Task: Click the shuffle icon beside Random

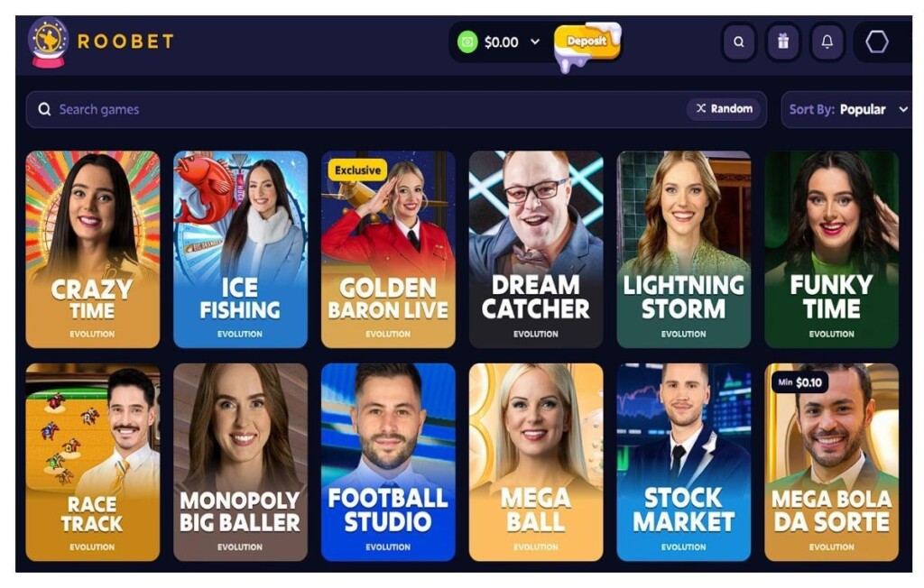Action: 700,108
